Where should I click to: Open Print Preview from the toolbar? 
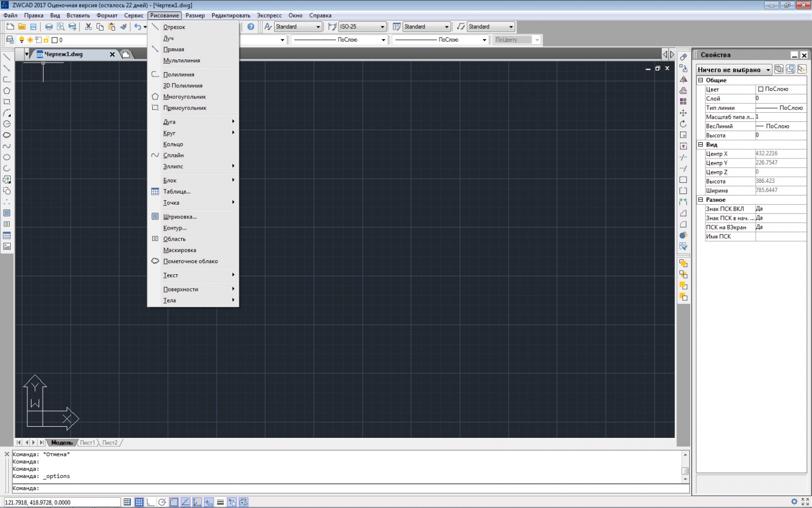coord(60,26)
